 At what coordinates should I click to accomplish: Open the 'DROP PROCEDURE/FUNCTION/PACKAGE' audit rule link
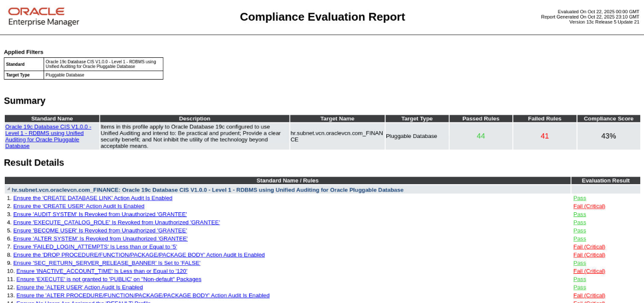[x=139, y=255]
